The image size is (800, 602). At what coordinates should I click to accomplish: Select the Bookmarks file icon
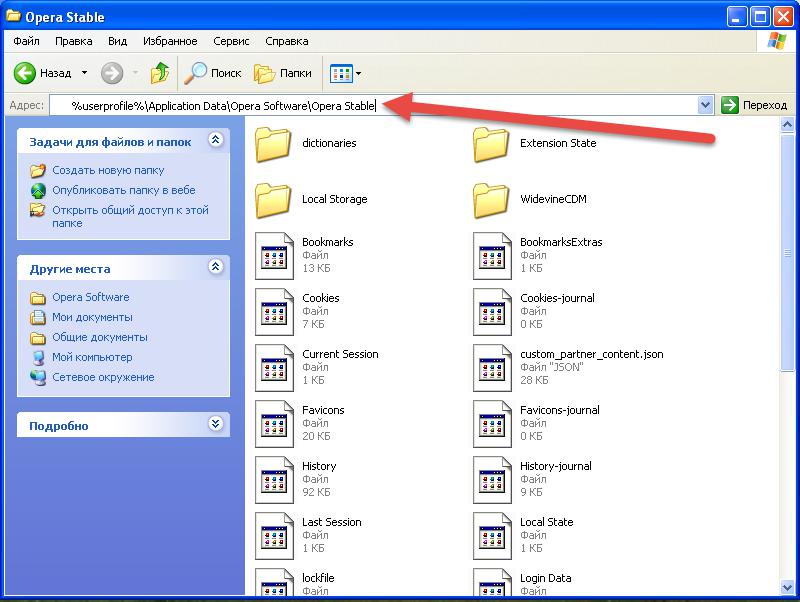tap(274, 256)
